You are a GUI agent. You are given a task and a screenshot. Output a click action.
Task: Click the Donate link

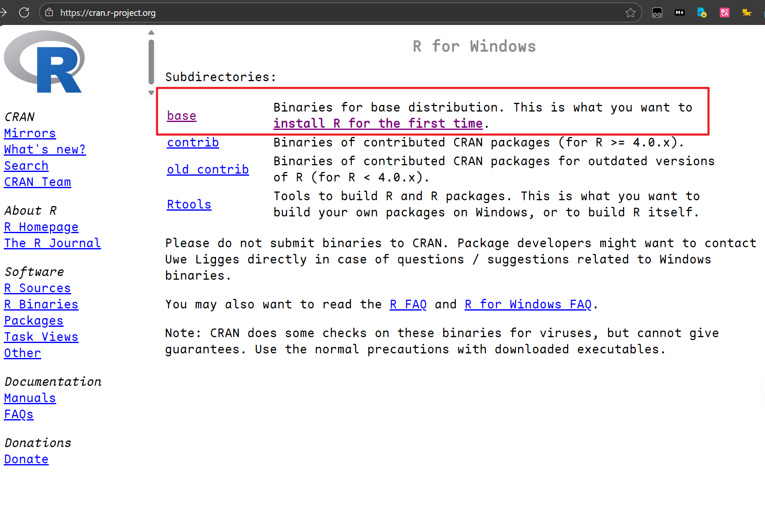click(x=26, y=459)
